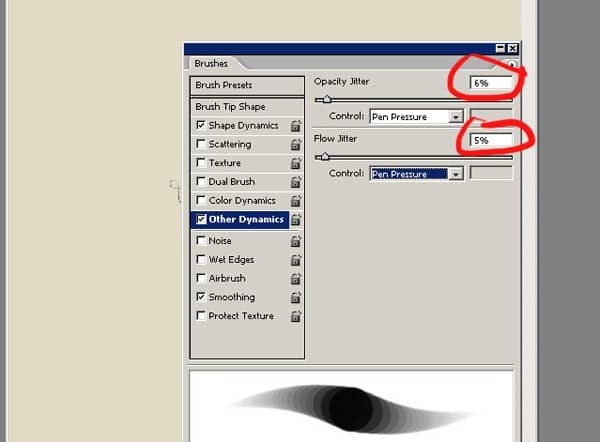
Task: Open Flow Jitter Control dropdown
Action: pyautogui.click(x=417, y=174)
